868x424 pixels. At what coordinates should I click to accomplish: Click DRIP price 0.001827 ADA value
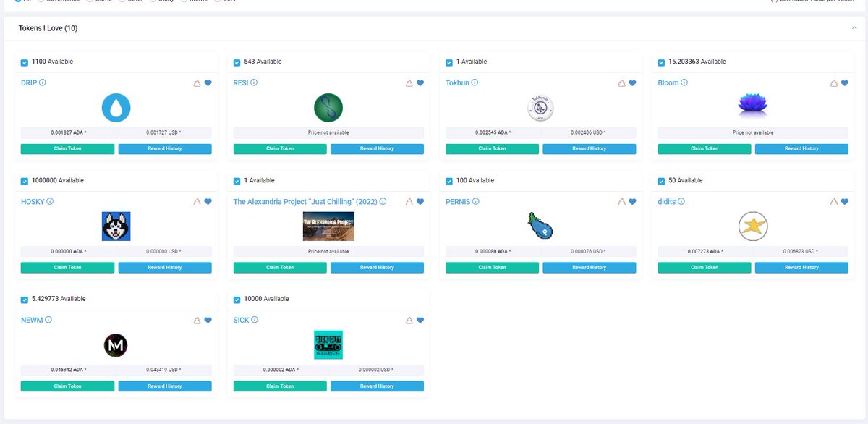[69, 133]
